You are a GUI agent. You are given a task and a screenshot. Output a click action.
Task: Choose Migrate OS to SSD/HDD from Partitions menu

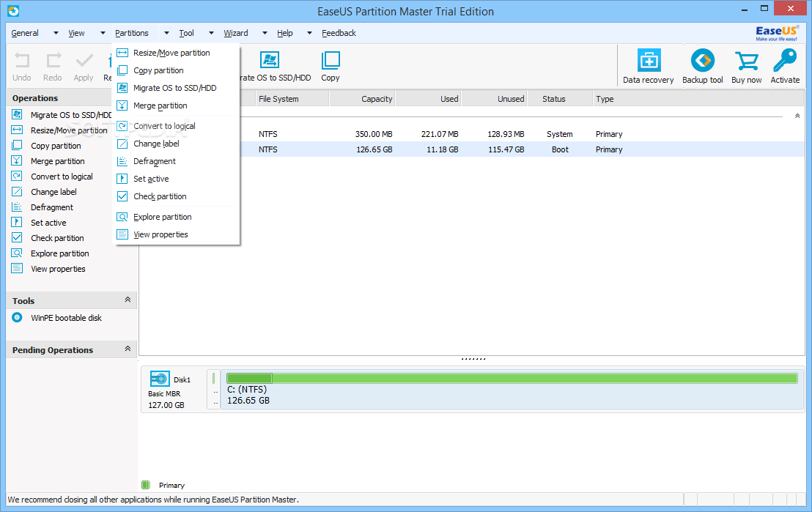(x=176, y=88)
